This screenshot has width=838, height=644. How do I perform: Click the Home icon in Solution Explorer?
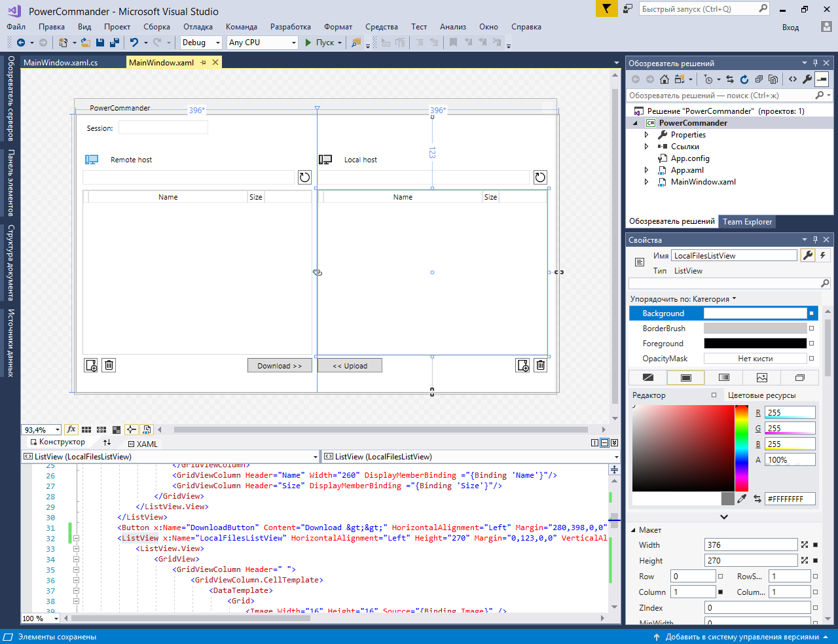[665, 79]
